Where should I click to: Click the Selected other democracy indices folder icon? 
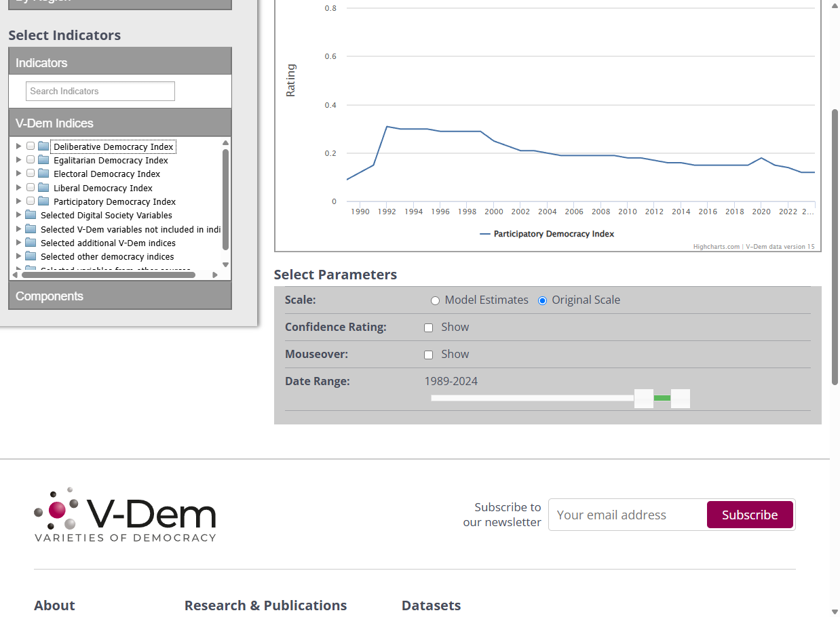pos(31,256)
